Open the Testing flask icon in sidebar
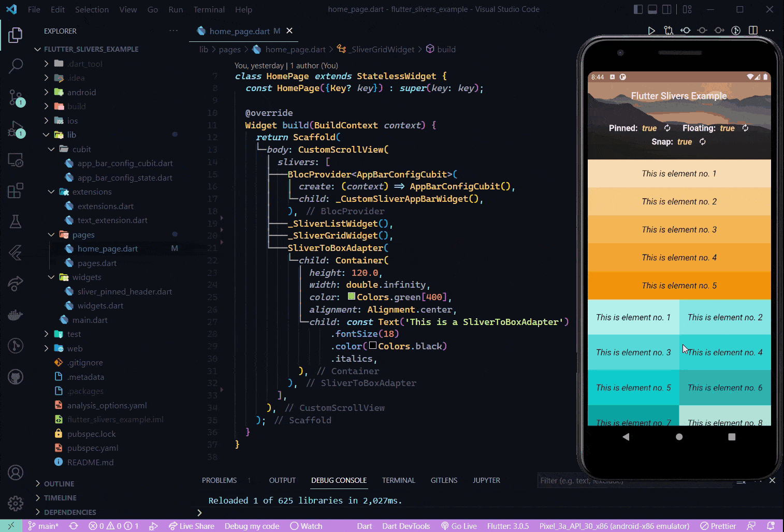Image resolution: width=784 pixels, height=532 pixels. [16, 221]
